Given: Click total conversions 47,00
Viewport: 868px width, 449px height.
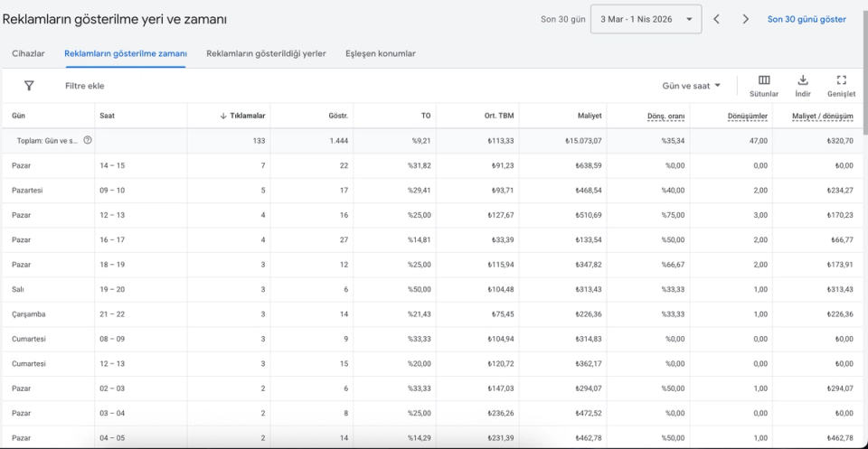Looking at the screenshot, I should [759, 141].
